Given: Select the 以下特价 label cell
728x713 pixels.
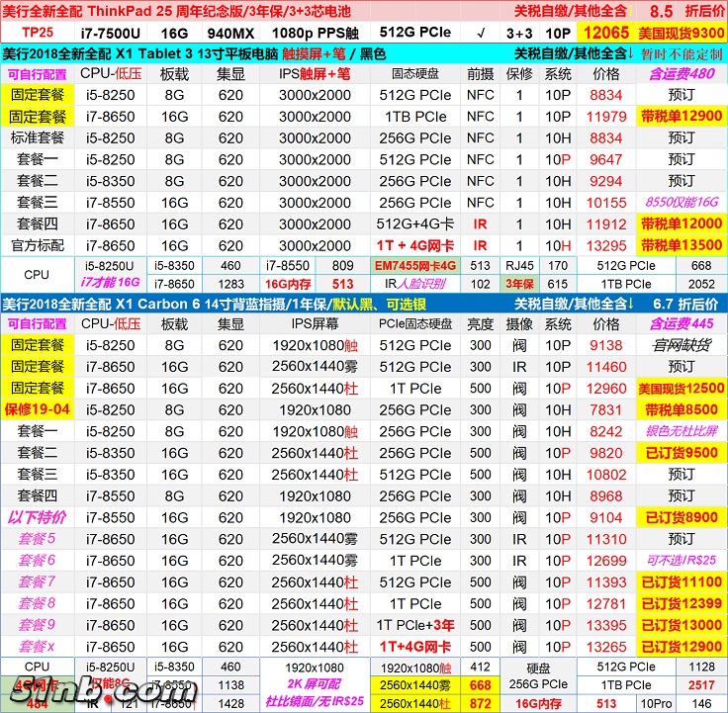Looking at the screenshot, I should click(37, 517).
